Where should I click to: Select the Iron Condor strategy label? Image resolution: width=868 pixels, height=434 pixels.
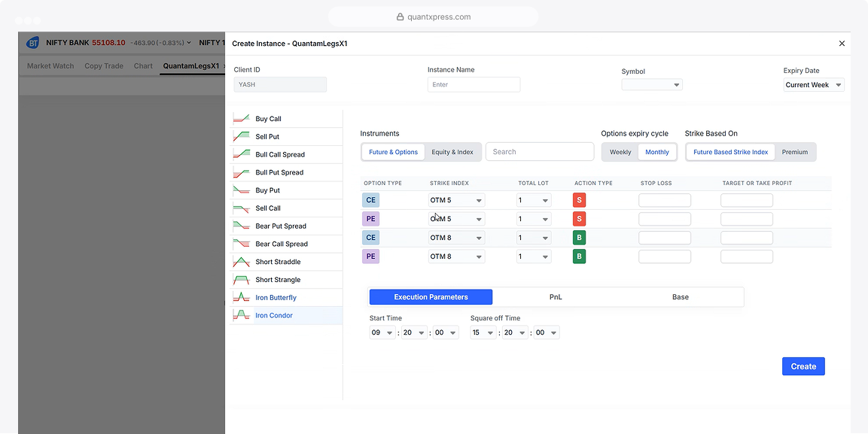tap(274, 315)
